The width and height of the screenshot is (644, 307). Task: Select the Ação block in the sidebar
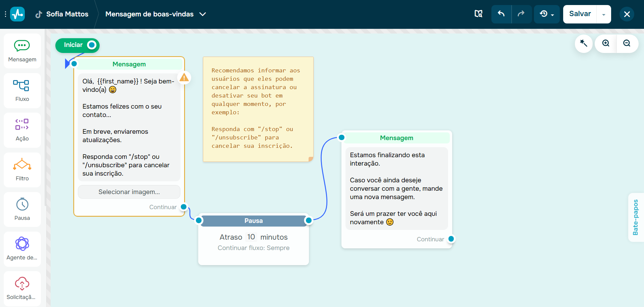22,130
